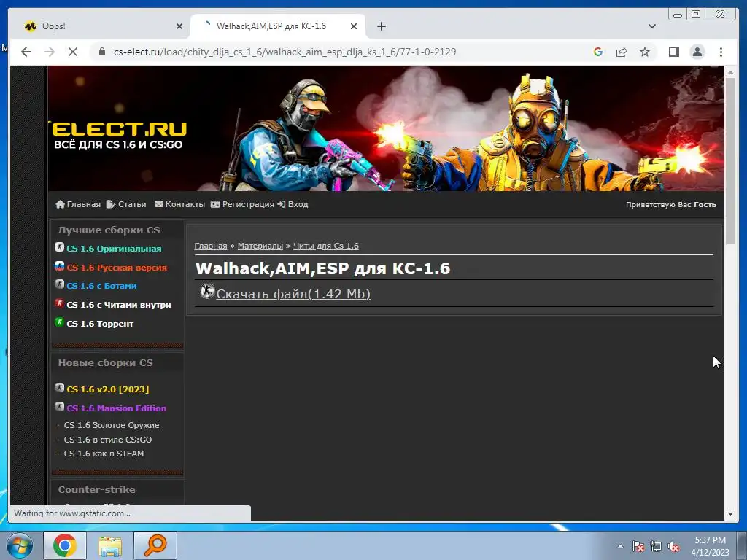Viewport: 747px width, 560px height.
Task: Open CS 1.6 с Ботами link
Action: 101,286
